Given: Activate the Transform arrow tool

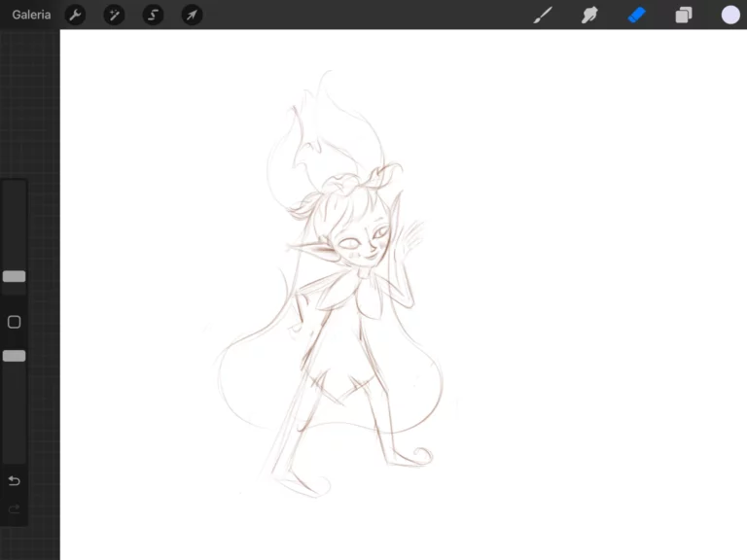Looking at the screenshot, I should pos(193,15).
